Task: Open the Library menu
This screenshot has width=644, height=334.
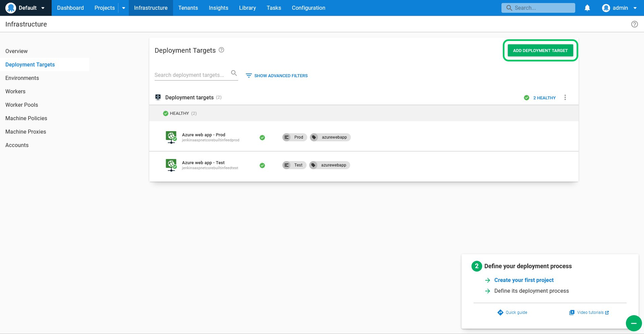Action: click(248, 8)
